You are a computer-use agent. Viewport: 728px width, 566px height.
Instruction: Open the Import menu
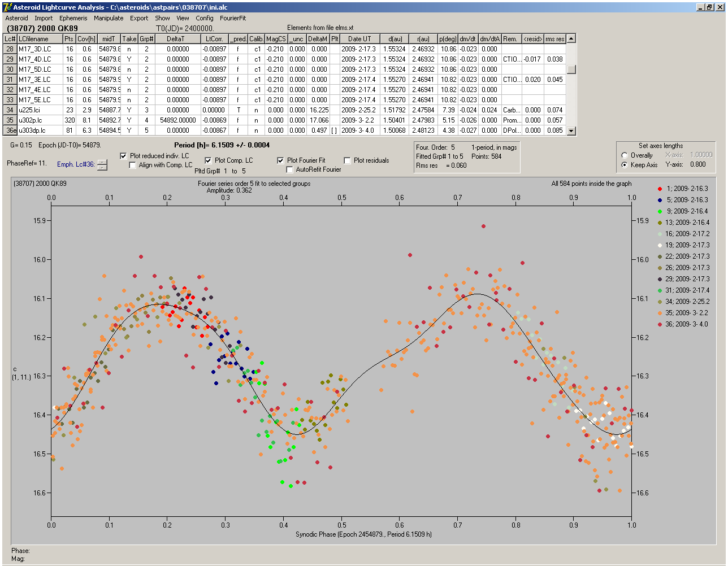(44, 18)
